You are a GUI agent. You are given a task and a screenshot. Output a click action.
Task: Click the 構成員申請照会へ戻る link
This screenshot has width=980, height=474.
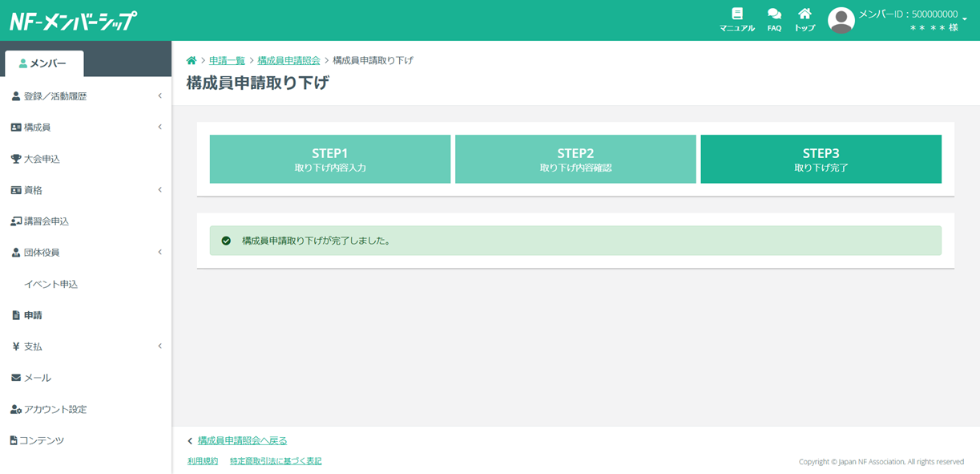pos(242,440)
